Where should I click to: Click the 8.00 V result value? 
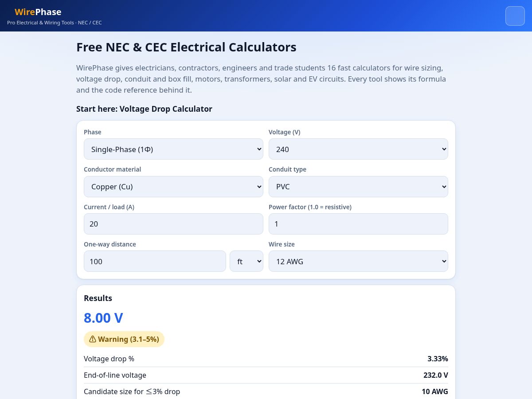pyautogui.click(x=103, y=318)
